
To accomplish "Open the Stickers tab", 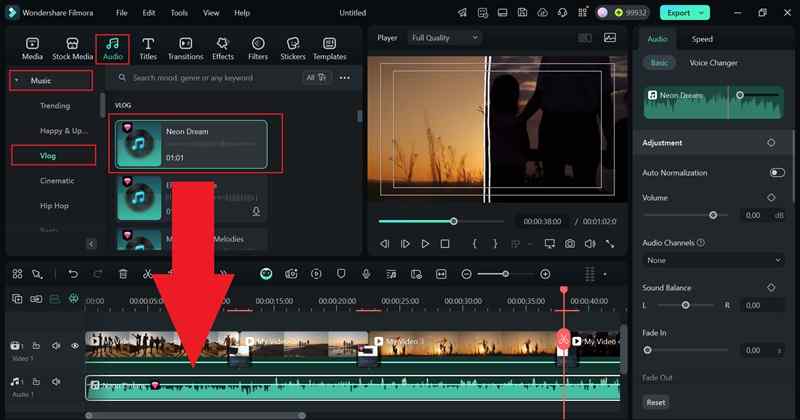I will point(293,49).
